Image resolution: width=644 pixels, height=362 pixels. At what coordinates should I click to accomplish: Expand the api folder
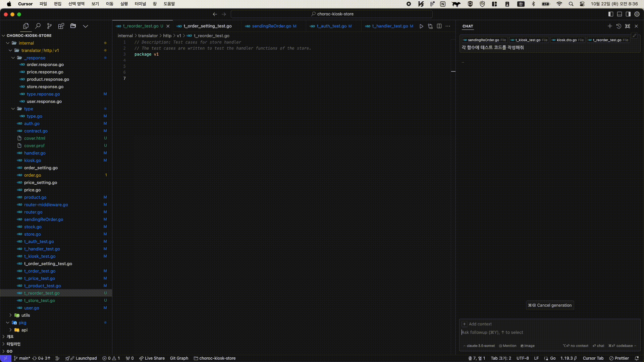[x=10, y=330]
